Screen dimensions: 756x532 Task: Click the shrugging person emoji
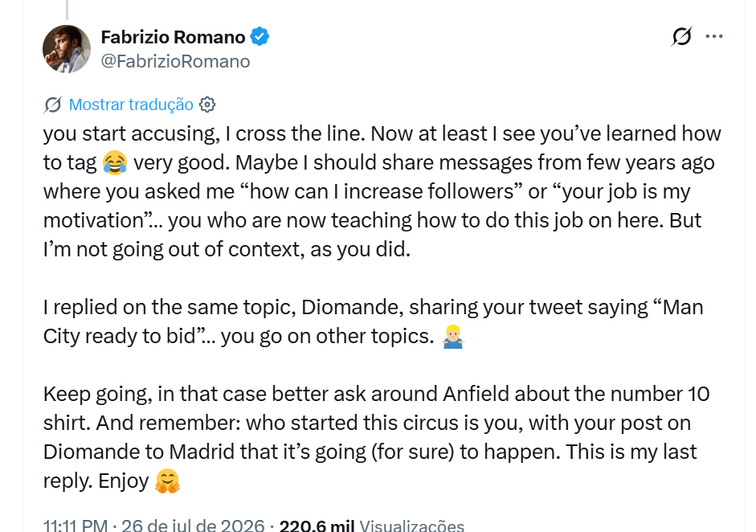[453, 336]
